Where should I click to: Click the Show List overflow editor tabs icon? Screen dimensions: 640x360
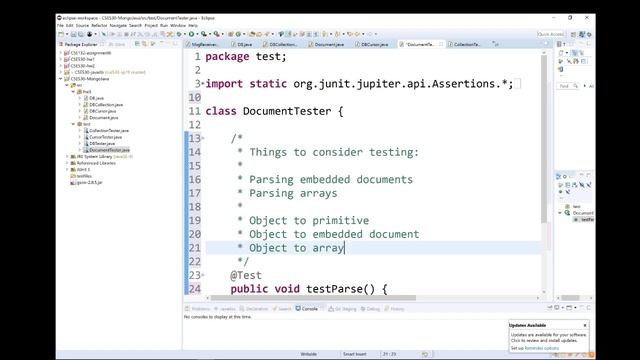496,44
